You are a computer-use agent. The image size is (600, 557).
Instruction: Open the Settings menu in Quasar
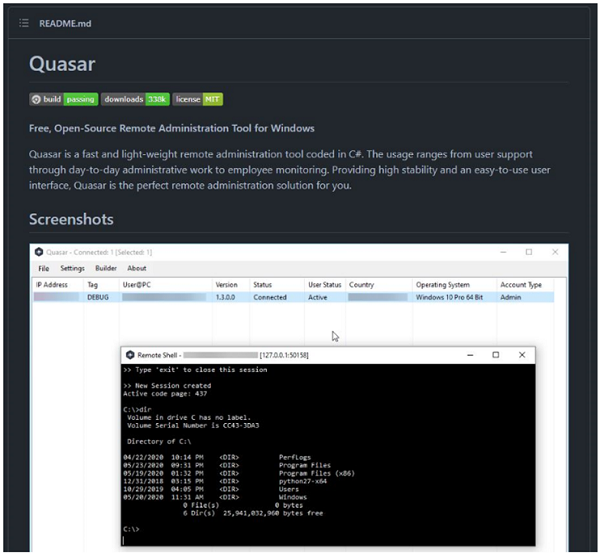pyautogui.click(x=72, y=269)
